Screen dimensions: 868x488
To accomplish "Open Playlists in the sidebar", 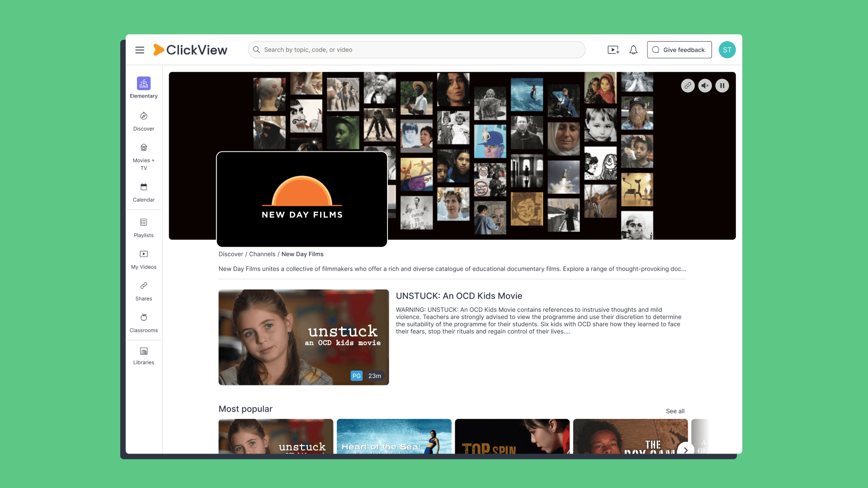I will [x=144, y=228].
